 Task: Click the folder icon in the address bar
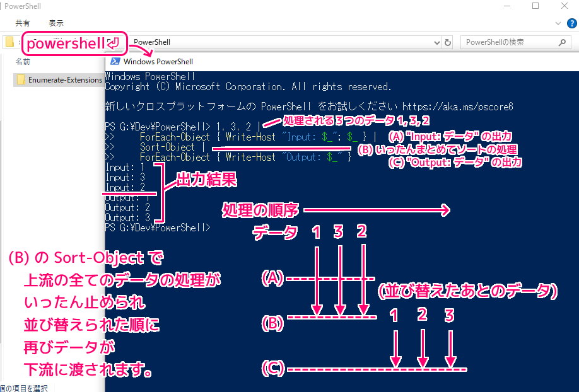[9, 42]
